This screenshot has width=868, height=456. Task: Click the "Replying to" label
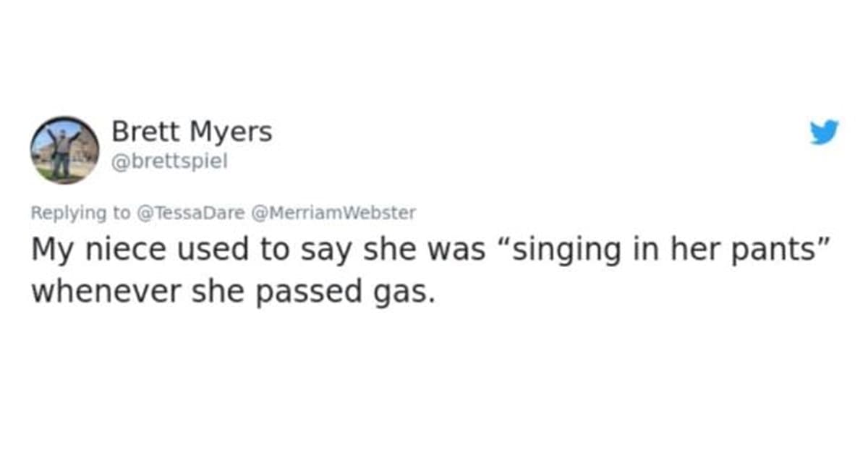pyautogui.click(x=80, y=213)
